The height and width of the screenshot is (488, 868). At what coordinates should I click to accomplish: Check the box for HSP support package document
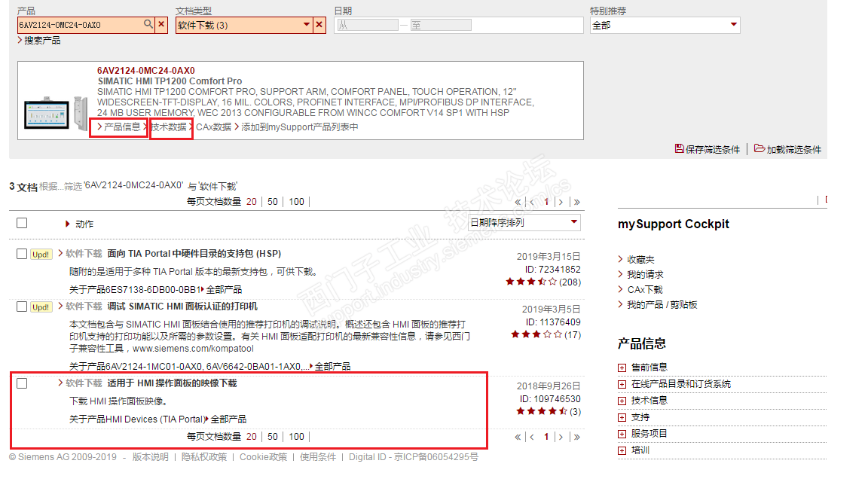click(x=22, y=254)
